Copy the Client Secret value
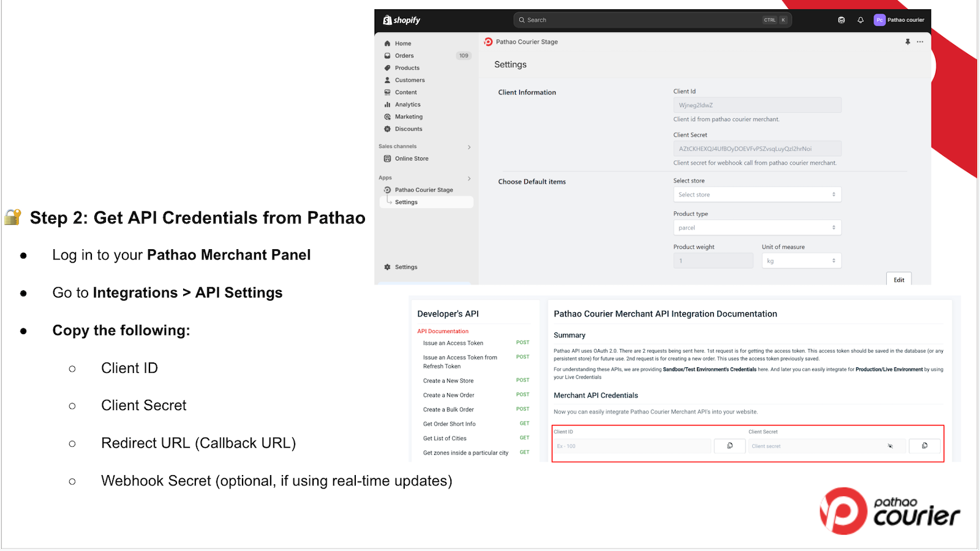The width and height of the screenshot is (980, 551). click(925, 446)
